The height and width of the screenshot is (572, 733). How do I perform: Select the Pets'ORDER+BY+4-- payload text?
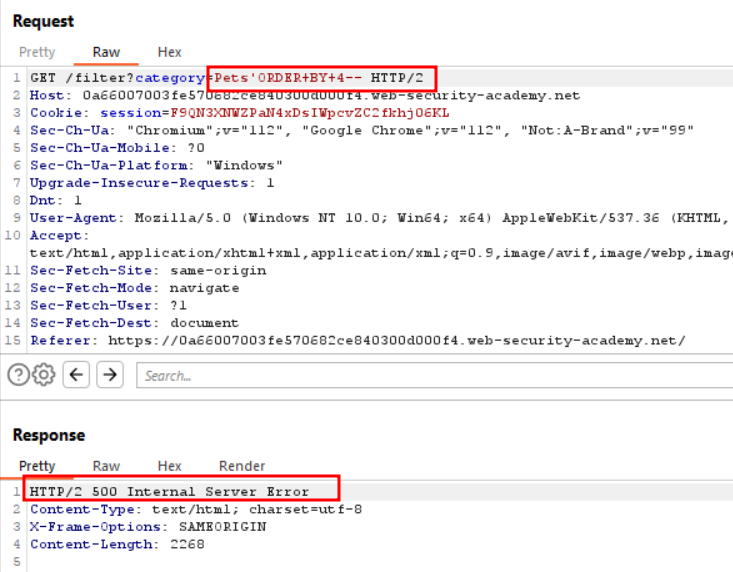tap(287, 78)
